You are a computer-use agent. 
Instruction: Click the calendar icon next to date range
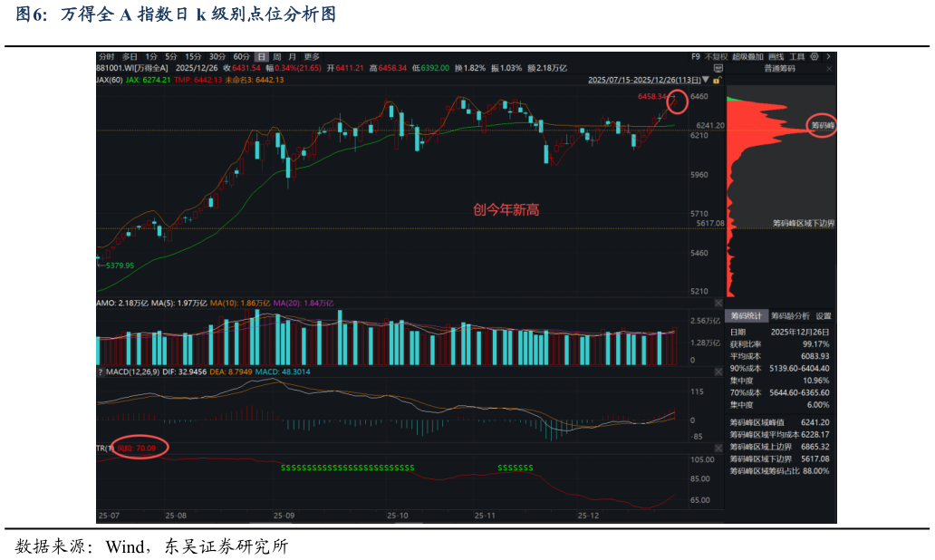click(x=706, y=79)
